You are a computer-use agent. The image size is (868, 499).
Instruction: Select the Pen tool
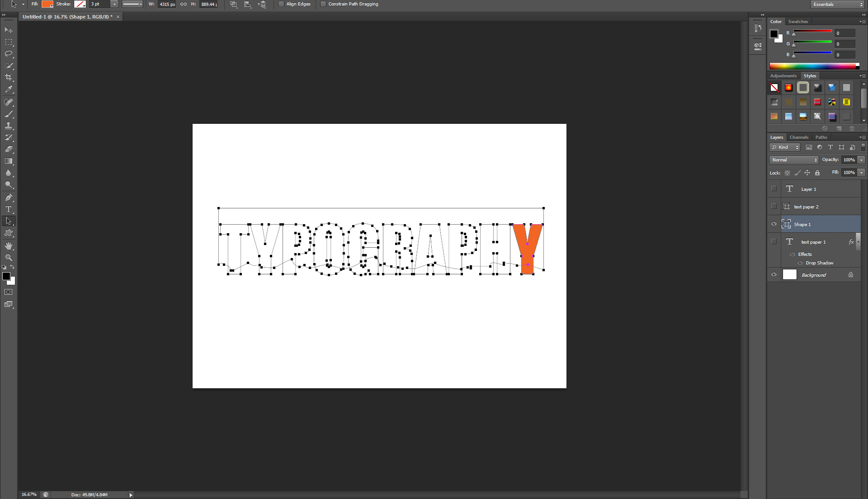[9, 198]
